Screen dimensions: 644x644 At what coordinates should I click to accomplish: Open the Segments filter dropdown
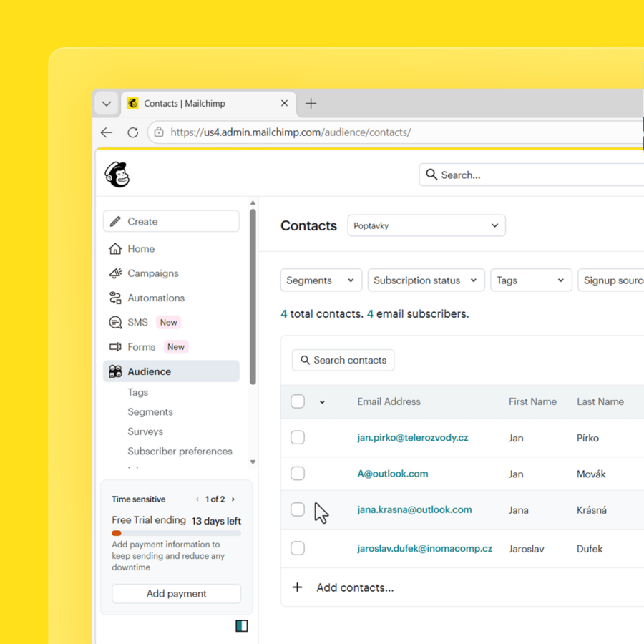[321, 280]
